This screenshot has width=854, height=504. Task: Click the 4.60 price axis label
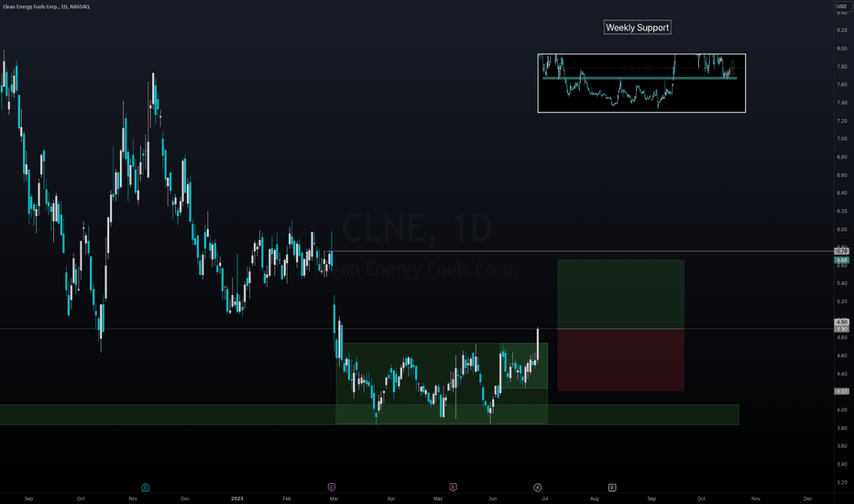841,356
